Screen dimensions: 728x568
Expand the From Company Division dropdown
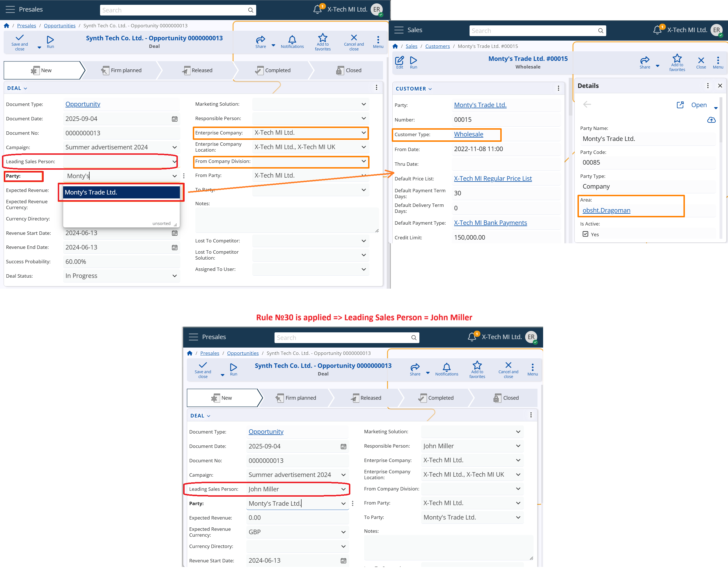pyautogui.click(x=363, y=161)
